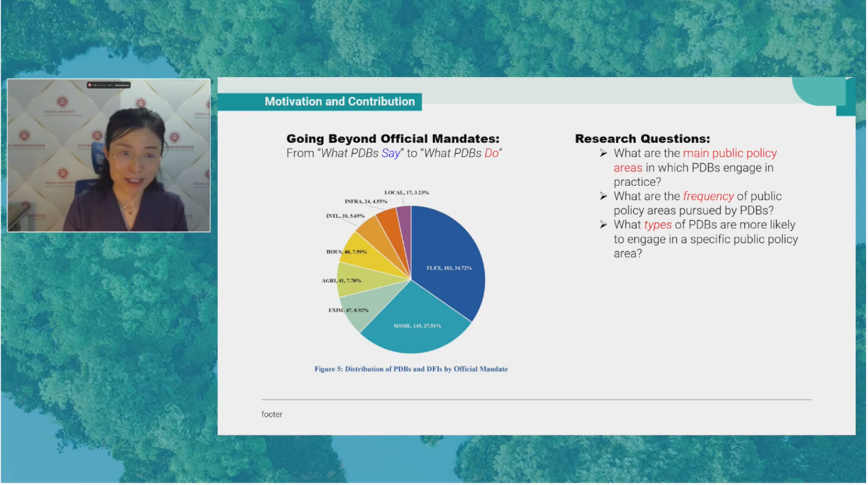Click the blue 'Say' word in the subtitle
Image resolution: width=868 pixels, height=485 pixels.
(391, 153)
